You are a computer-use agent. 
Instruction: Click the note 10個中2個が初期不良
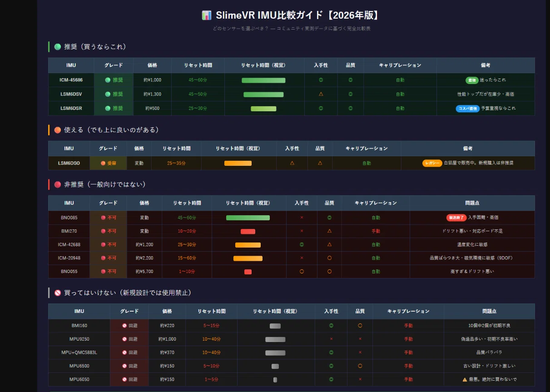(x=489, y=326)
